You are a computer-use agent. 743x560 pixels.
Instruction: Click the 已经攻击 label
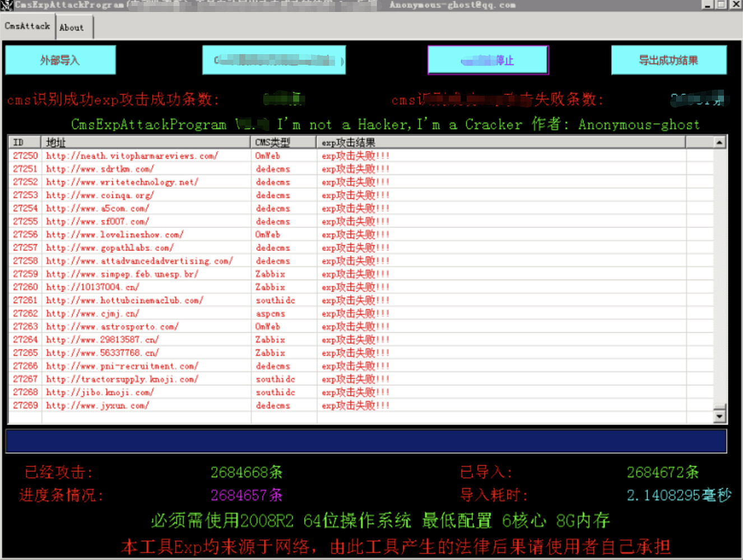(x=58, y=473)
